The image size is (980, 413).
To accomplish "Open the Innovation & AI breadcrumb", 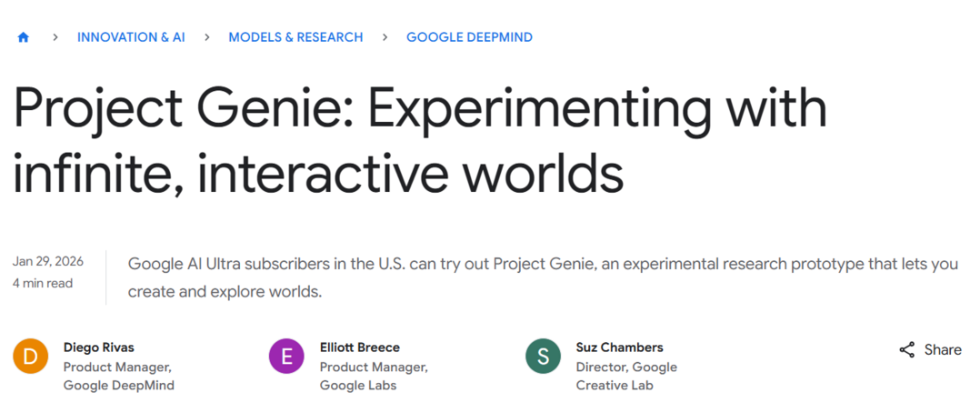I will pos(131,37).
